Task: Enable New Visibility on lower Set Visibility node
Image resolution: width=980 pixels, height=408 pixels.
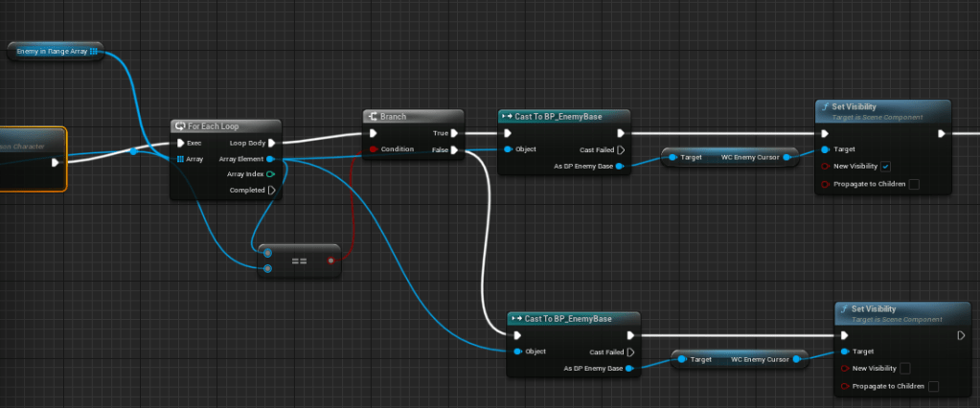Action: coord(905,368)
